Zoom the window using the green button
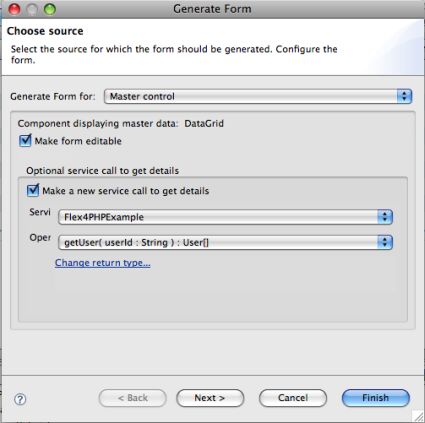 [x=50, y=9]
